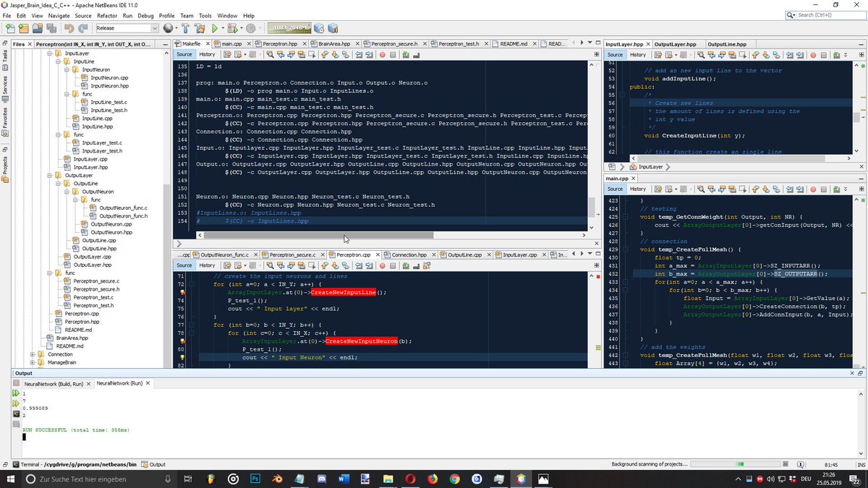This screenshot has height=488, width=868.
Task: Switch to the Perceptron.hpp editor tab
Action: [x=280, y=43]
